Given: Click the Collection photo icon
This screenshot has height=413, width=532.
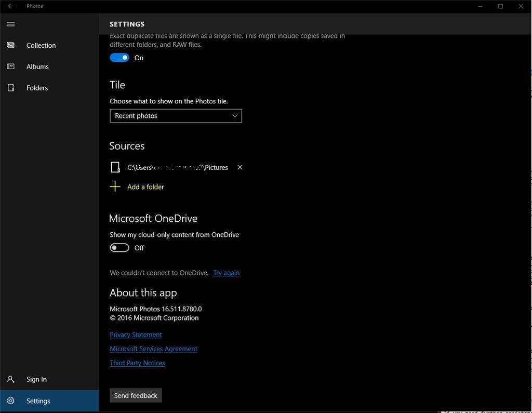Looking at the screenshot, I should (x=10, y=45).
